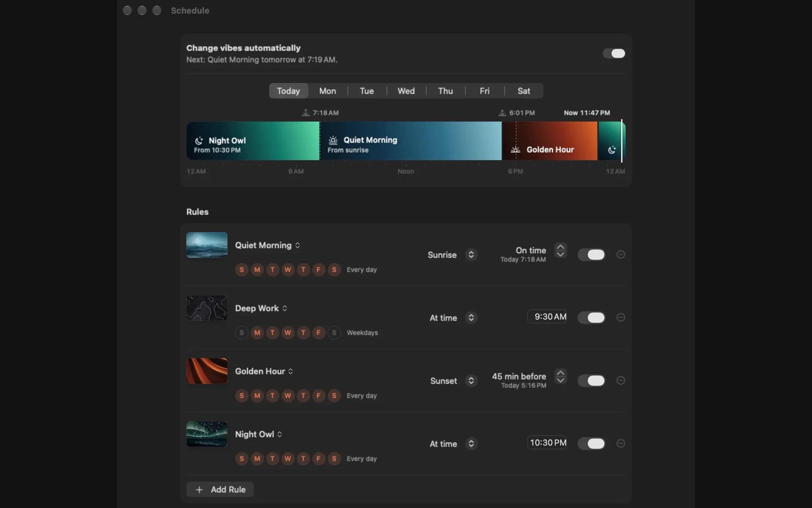This screenshot has width=812, height=508.
Task: Click the sunrise icon in Quiet Morning block
Action: point(333,140)
